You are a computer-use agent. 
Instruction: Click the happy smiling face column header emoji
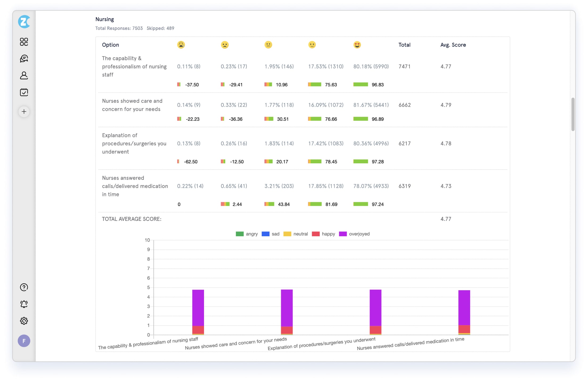pos(312,45)
